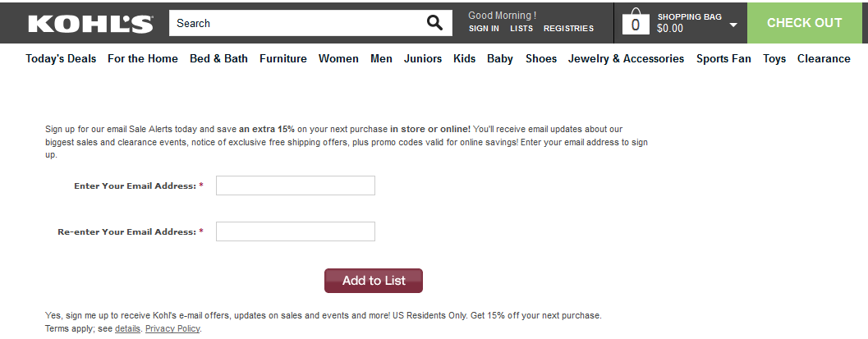Viewport: 868px width, 339px height.
Task: Select Today's Deals menu item
Action: [x=61, y=58]
